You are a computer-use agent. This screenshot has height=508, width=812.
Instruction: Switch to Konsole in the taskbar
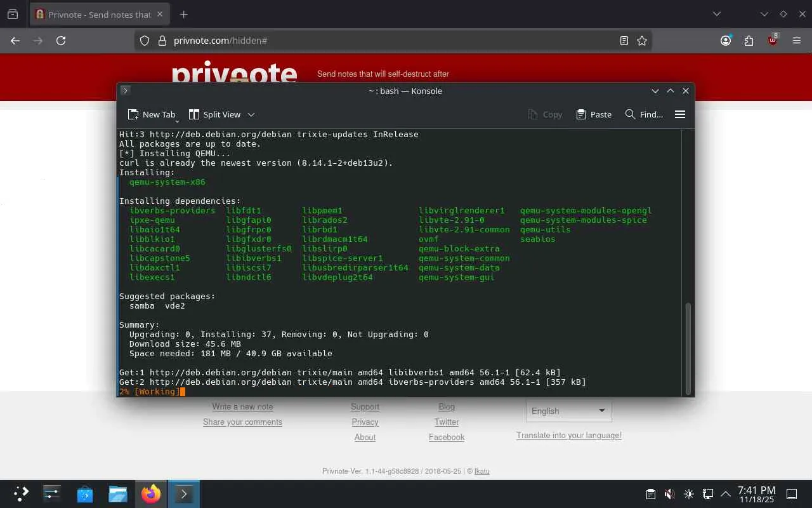pos(184,494)
